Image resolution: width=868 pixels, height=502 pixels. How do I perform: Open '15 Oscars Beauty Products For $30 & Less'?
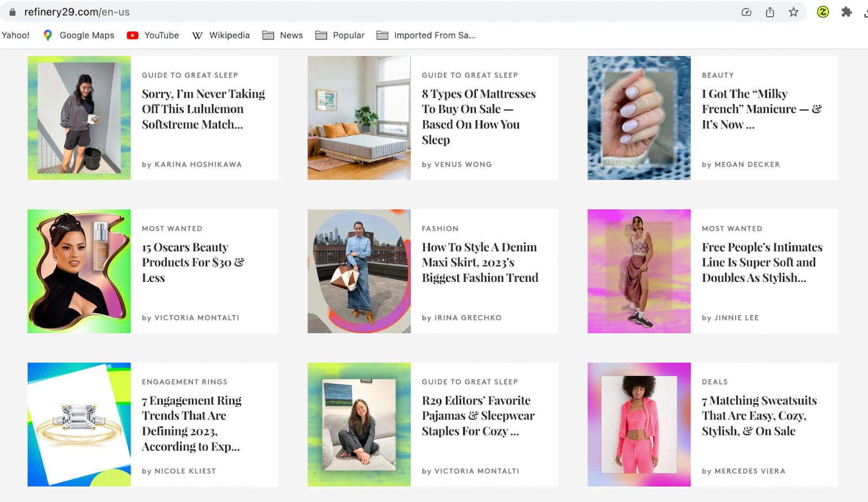pos(193,263)
